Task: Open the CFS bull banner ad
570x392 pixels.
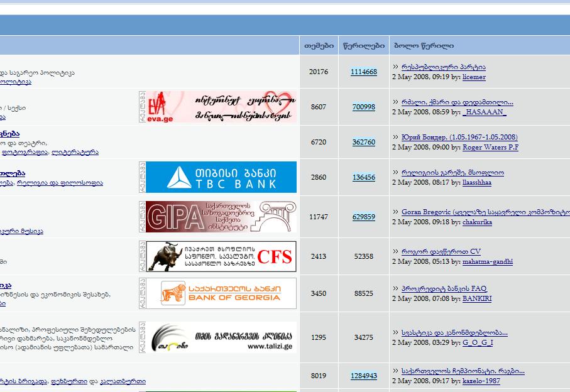Action: [x=221, y=256]
